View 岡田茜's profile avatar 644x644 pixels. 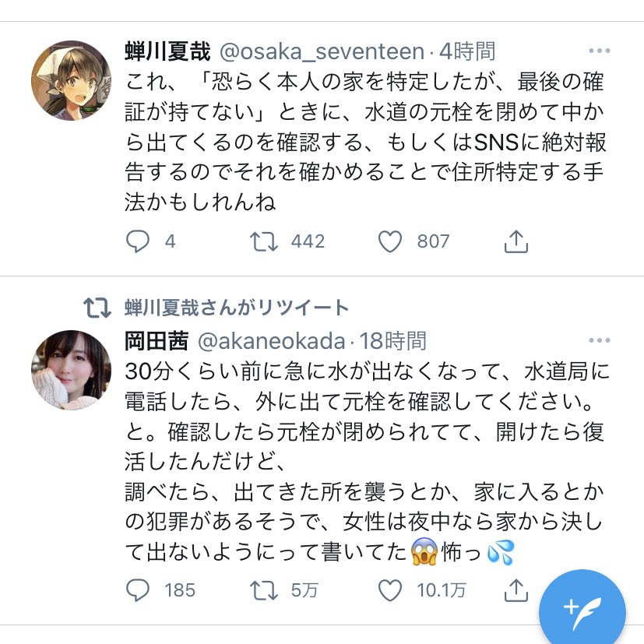[71, 370]
